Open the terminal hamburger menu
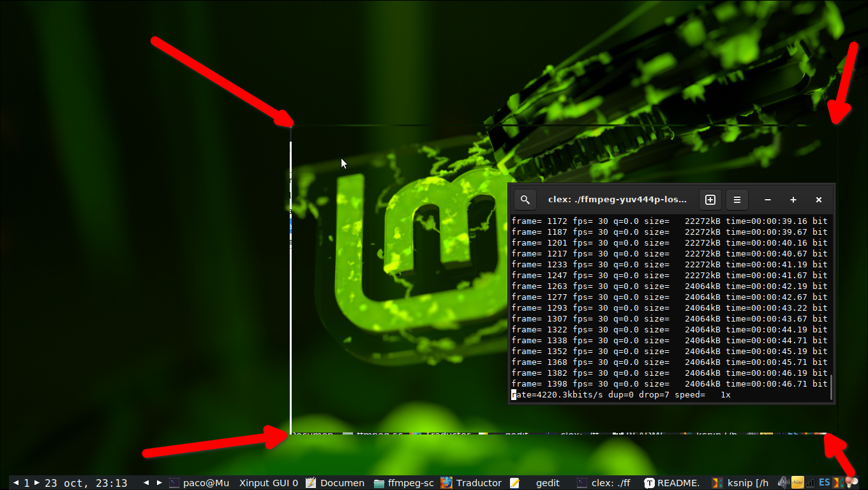Image resolution: width=868 pixels, height=490 pixels. (737, 200)
